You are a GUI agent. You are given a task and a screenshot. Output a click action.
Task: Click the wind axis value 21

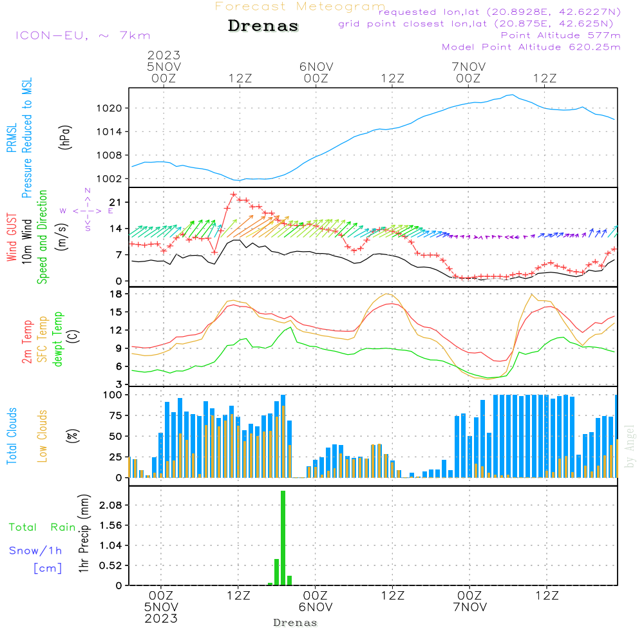coord(116,202)
